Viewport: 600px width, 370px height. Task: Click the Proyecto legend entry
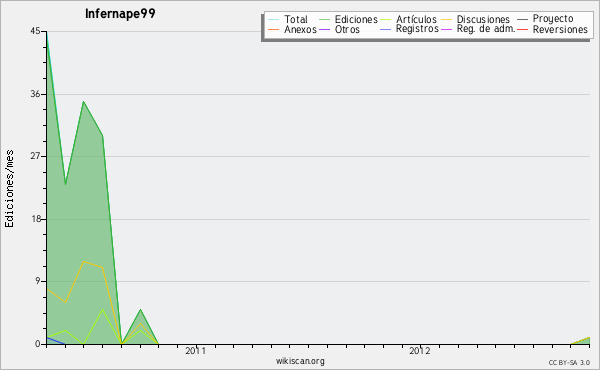pyautogui.click(x=545, y=18)
